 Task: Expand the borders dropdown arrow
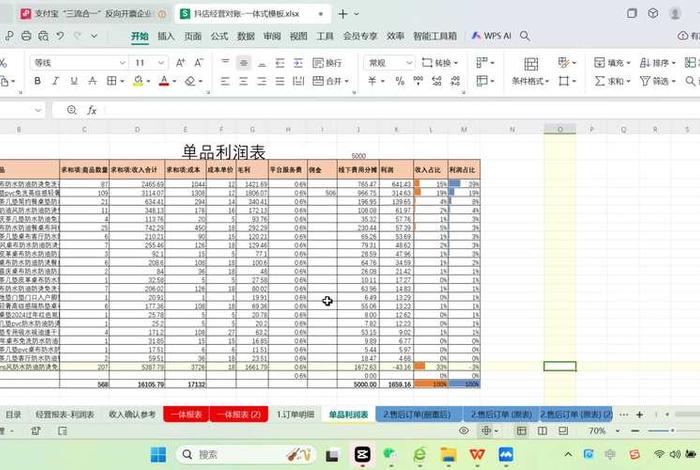[x=122, y=81]
